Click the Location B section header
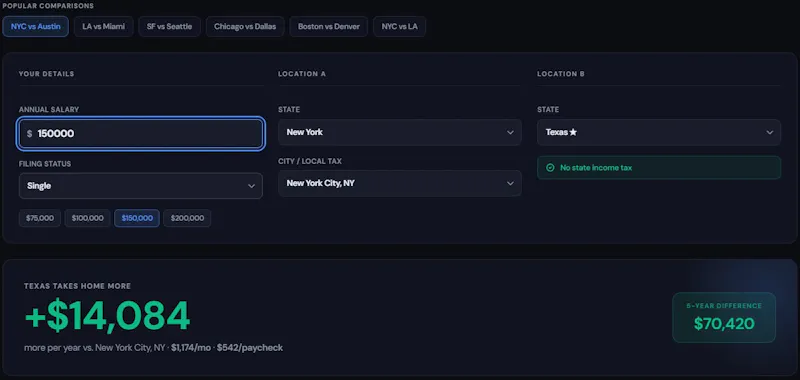Image resolution: width=800 pixels, height=380 pixels. 561,74
